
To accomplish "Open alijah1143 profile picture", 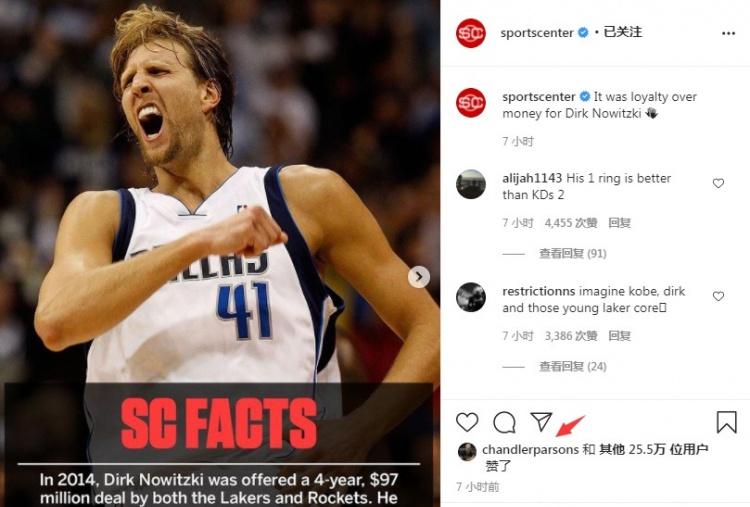I will (x=471, y=184).
